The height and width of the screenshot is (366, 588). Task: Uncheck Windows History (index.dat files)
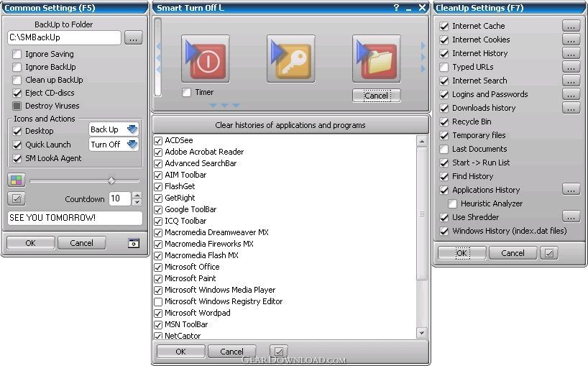click(x=444, y=231)
